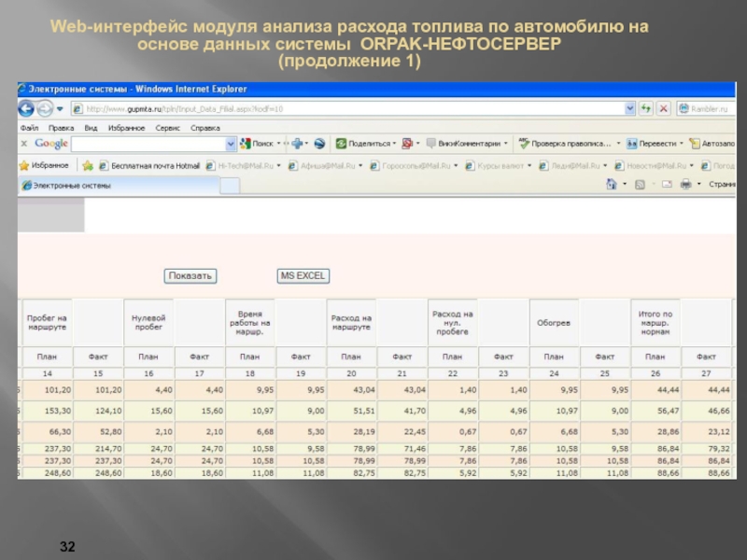The height and width of the screenshot is (560, 747).
Task: Expand the Перевести dropdown arrow
Action: (683, 144)
